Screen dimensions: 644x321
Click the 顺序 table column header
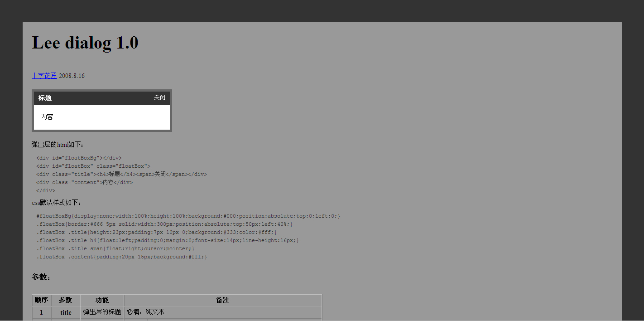[41, 300]
